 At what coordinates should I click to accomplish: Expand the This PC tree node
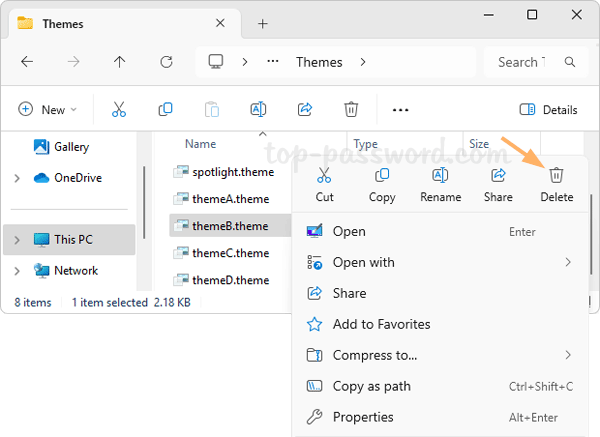(x=17, y=240)
